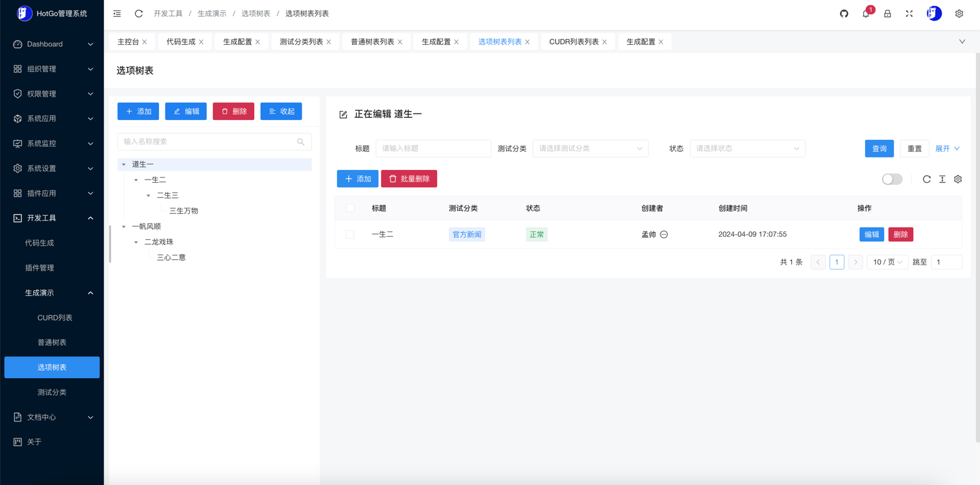Tick the checkbox for row 一生二

pos(350,234)
